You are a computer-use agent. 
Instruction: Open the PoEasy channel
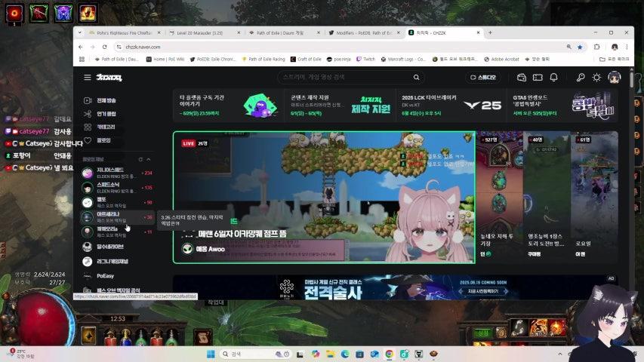click(116, 276)
